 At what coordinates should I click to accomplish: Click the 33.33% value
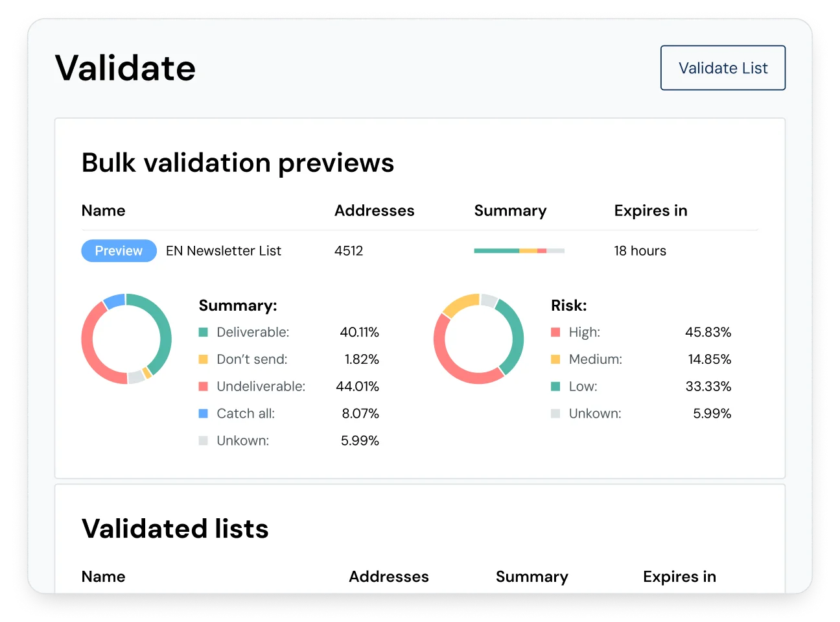pos(708,387)
